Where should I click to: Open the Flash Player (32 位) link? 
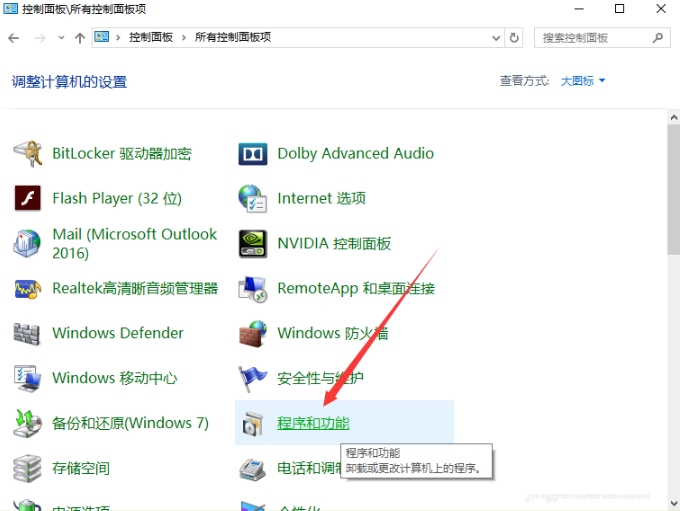tap(117, 199)
